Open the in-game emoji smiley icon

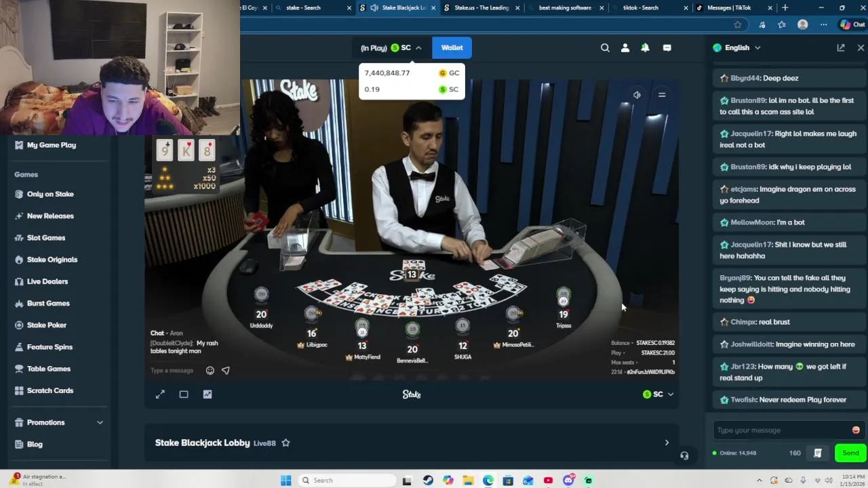(210, 371)
